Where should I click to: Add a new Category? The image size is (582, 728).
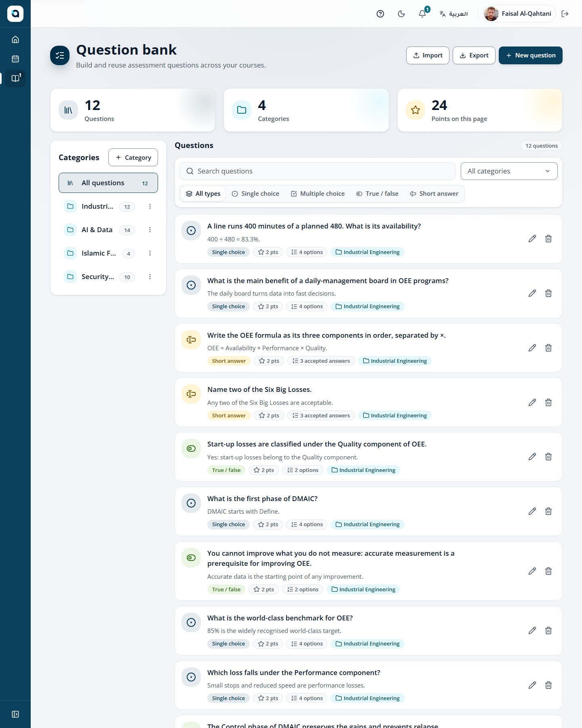click(x=133, y=157)
